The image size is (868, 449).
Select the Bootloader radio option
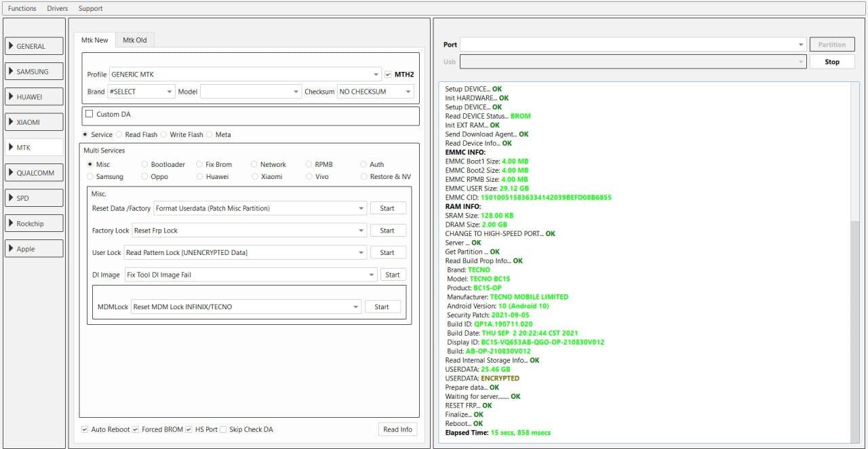pos(145,164)
